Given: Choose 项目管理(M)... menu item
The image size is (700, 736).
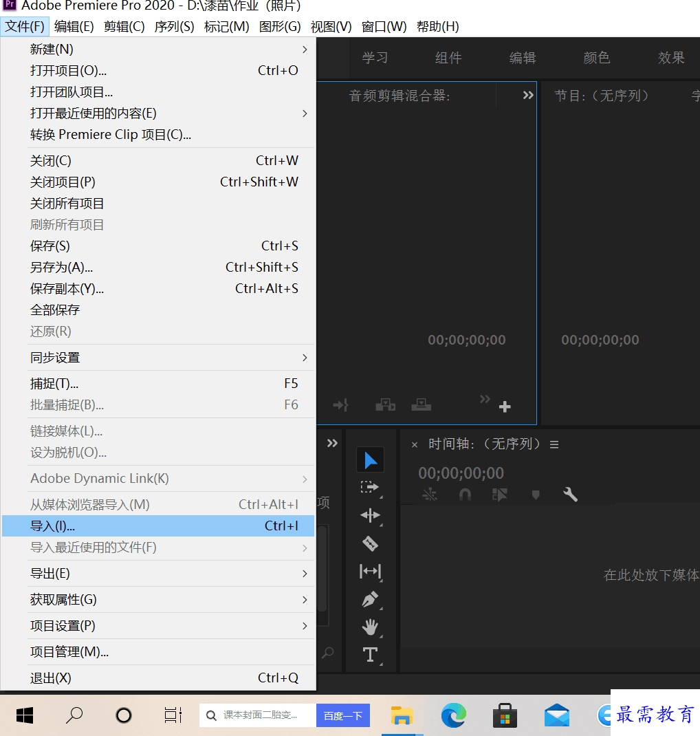Looking at the screenshot, I should point(158,652).
